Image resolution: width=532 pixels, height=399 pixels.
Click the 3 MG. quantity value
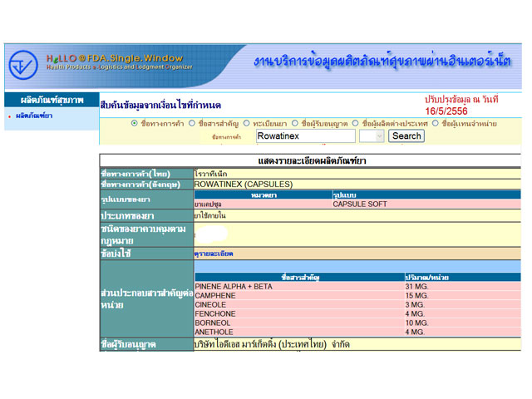pyautogui.click(x=415, y=305)
